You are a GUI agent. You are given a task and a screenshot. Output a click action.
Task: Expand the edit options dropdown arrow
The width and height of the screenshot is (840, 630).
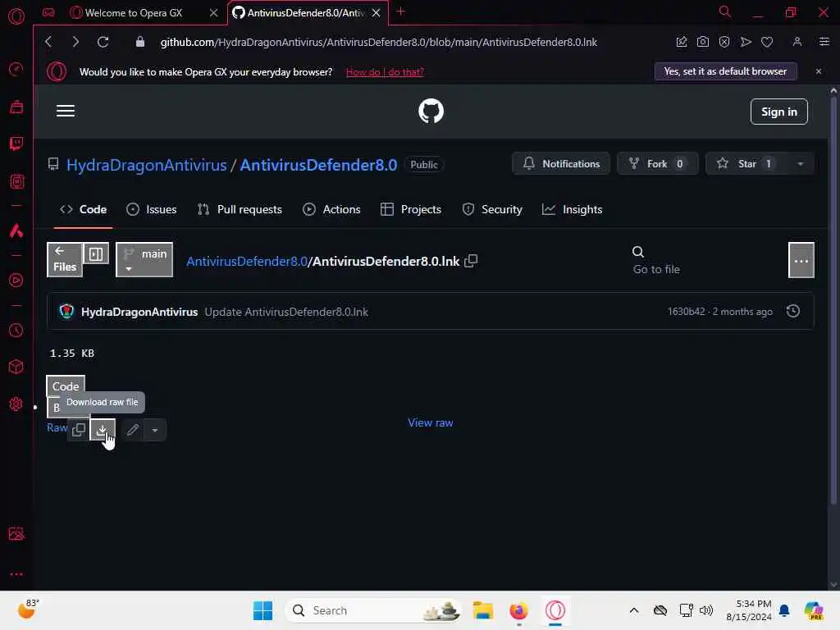pyautogui.click(x=155, y=430)
